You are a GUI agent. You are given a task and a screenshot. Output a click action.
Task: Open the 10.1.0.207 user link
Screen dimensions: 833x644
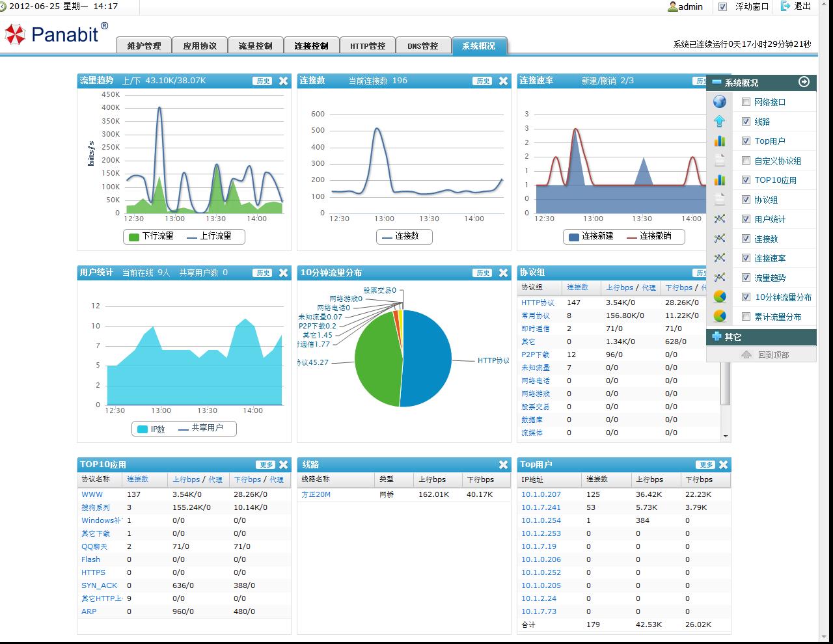(x=541, y=494)
